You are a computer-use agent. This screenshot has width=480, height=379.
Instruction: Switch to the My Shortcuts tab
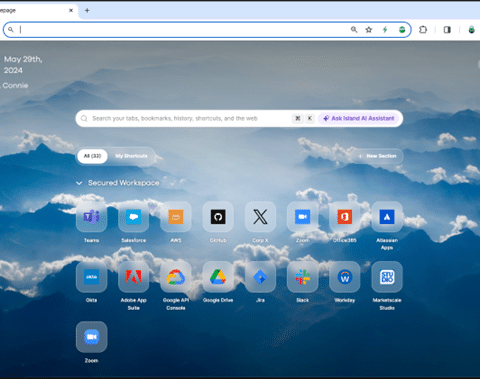(x=131, y=156)
